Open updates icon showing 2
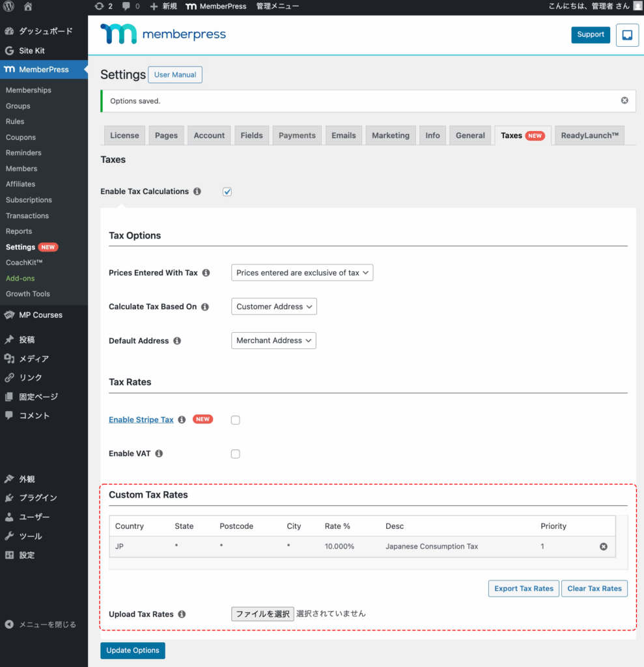The width and height of the screenshot is (644, 667). pos(104,6)
